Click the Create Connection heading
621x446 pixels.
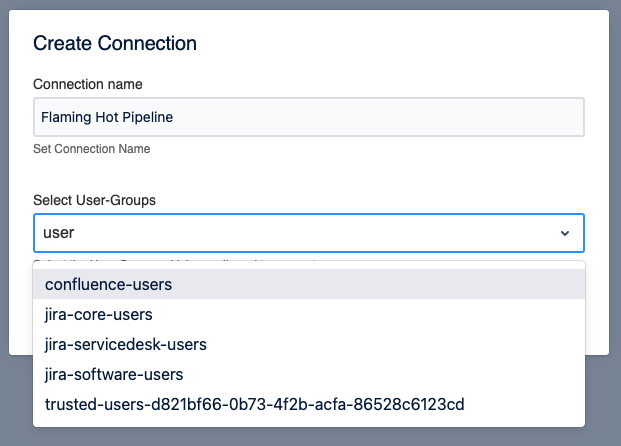115,43
